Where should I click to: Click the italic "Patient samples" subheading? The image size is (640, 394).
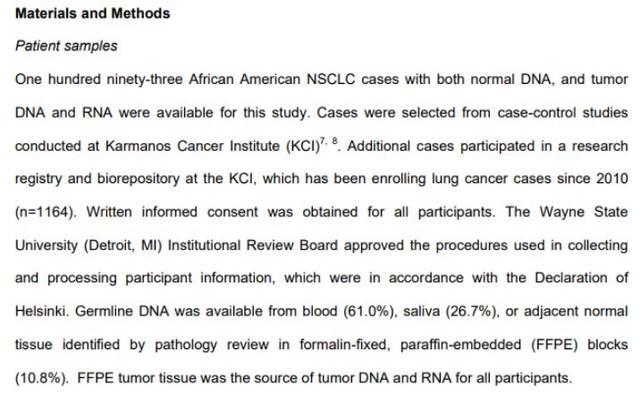point(66,46)
